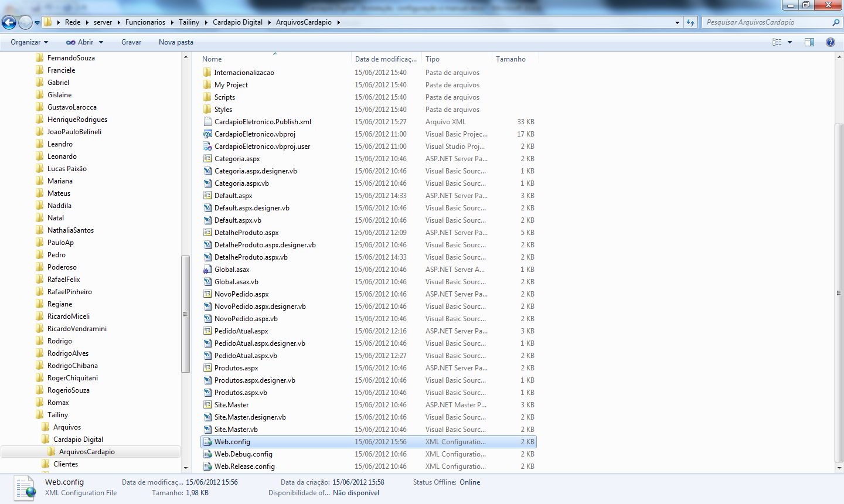Click the file list vertical scrollbar
844x504 pixels.
[x=839, y=293]
